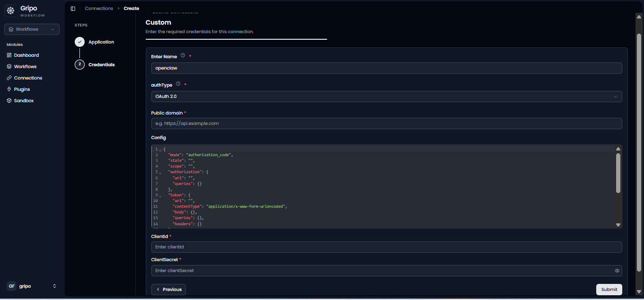This screenshot has height=300, width=644.
Task: Click the GF avatar badge
Action: [x=11, y=286]
